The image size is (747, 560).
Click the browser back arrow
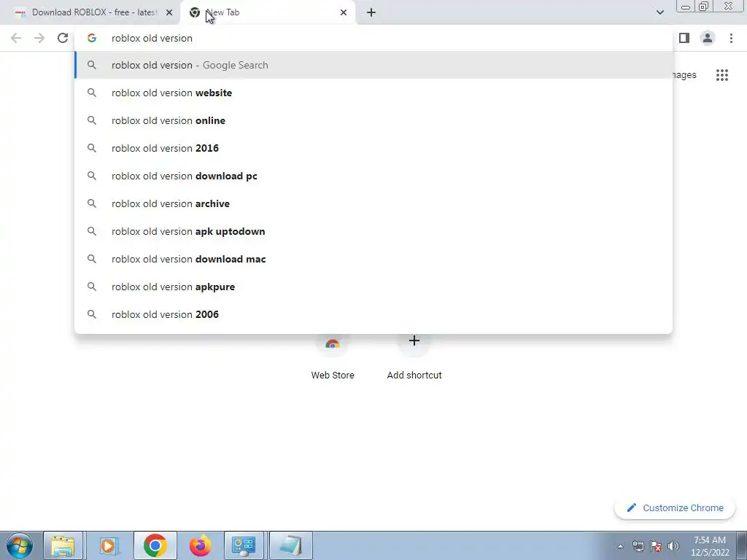tap(16, 38)
